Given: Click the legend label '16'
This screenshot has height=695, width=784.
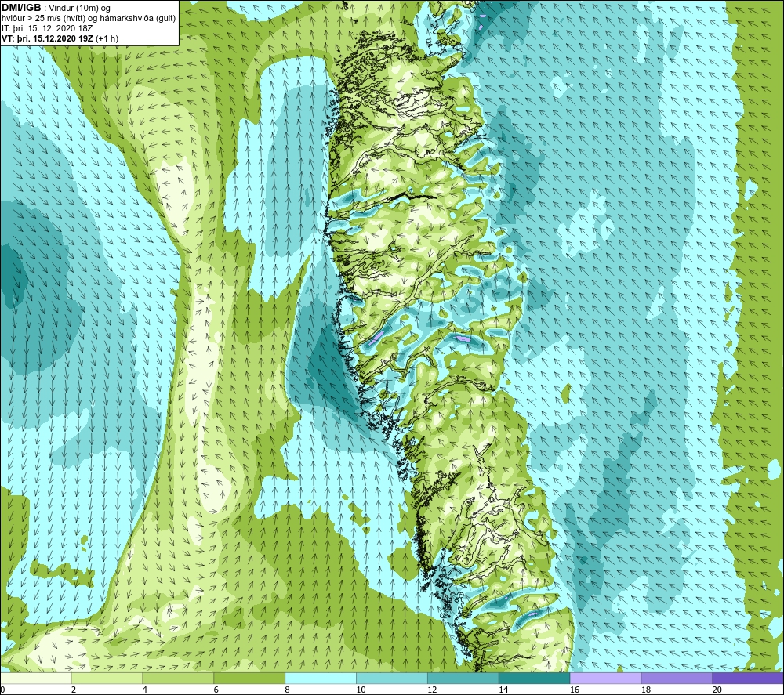Looking at the screenshot, I should [x=575, y=690].
